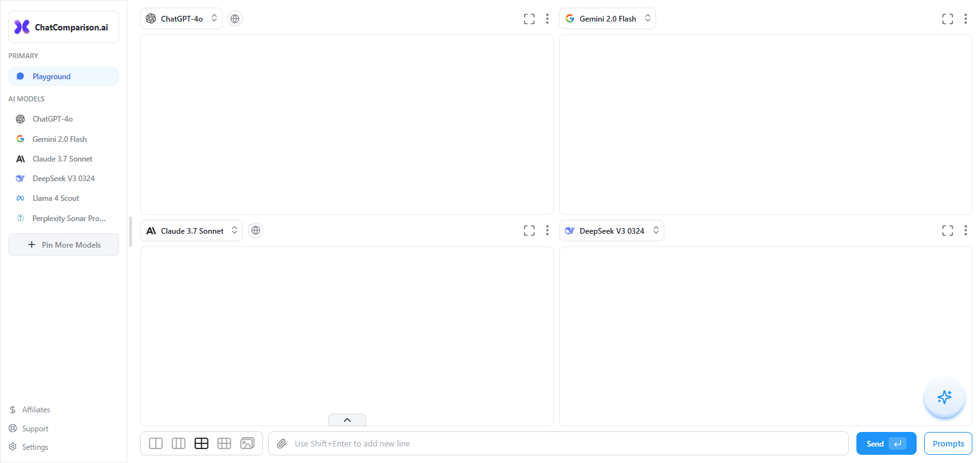Click the Send button
The image size is (980, 463).
886,443
